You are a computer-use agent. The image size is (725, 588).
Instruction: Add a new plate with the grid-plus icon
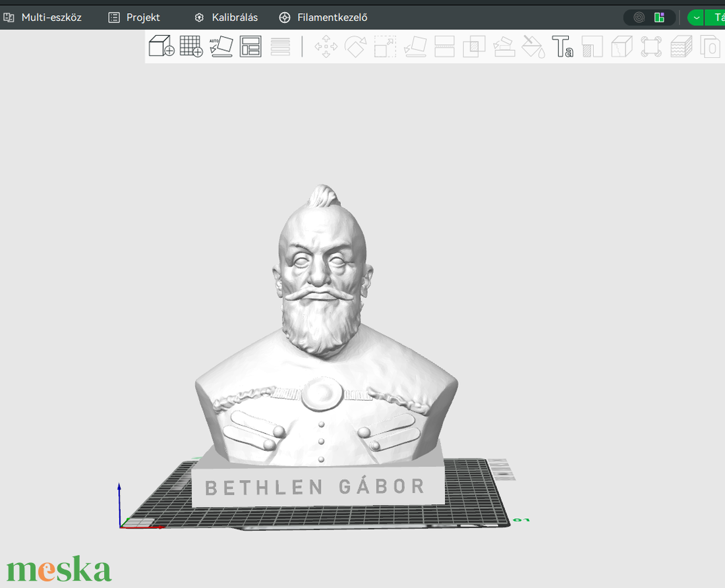click(191, 46)
